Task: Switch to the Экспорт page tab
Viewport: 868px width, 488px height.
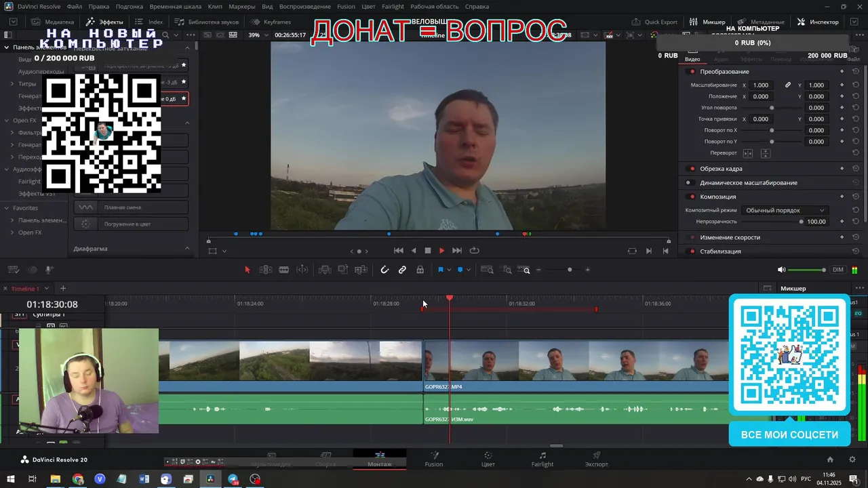Action: tap(597, 459)
